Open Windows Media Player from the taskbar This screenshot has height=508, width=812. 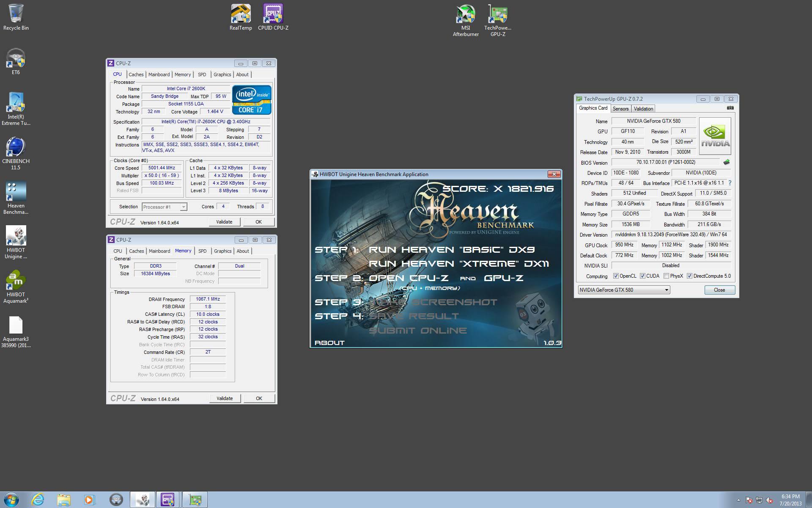(x=90, y=500)
